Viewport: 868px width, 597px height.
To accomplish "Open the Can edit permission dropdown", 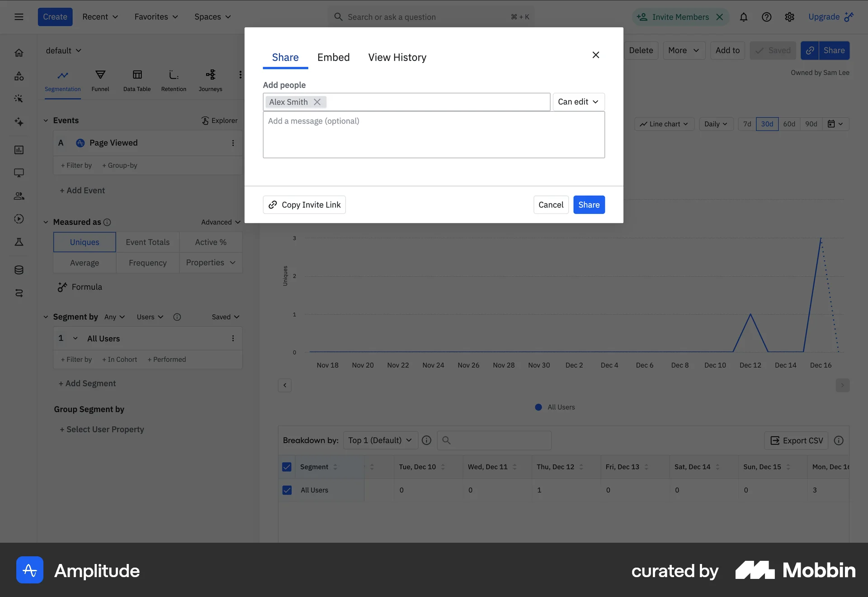I will pyautogui.click(x=578, y=102).
